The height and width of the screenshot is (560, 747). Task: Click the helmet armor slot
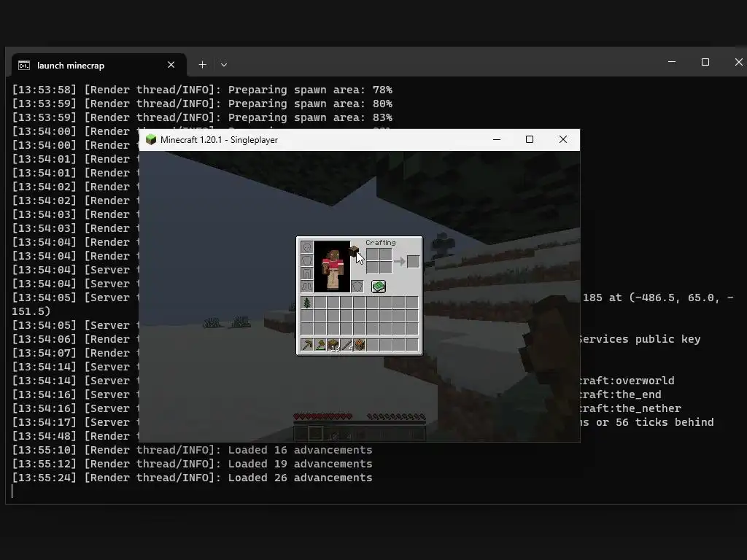307,247
